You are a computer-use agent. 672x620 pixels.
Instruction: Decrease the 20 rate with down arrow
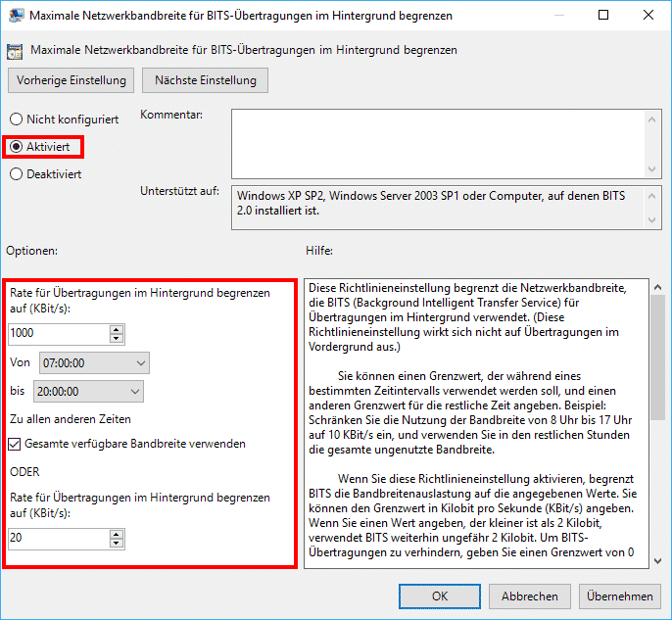pyautogui.click(x=117, y=544)
